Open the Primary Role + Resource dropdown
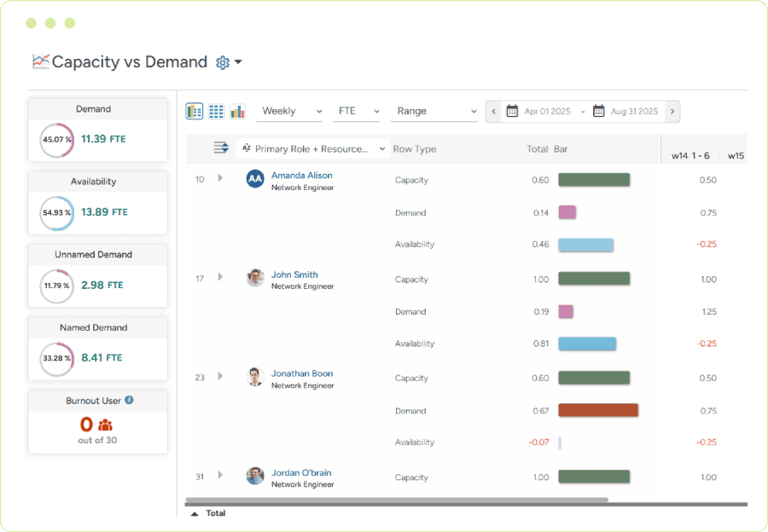 (x=311, y=147)
